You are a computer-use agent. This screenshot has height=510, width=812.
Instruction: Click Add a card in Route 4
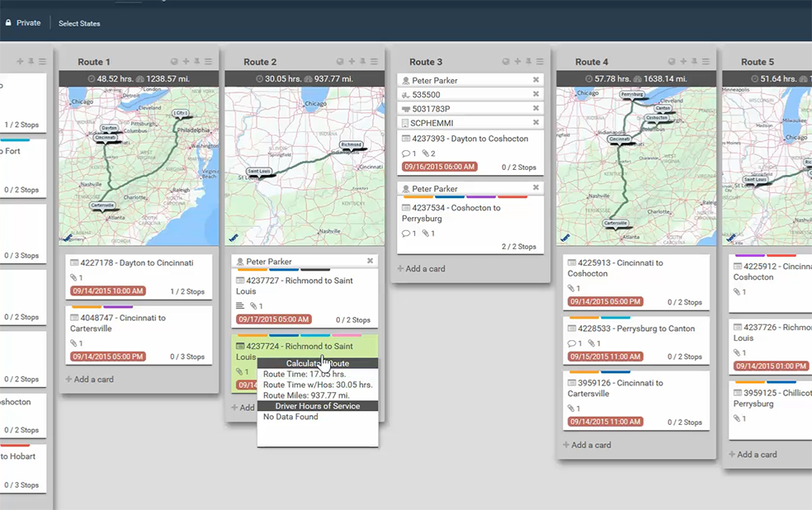[x=588, y=445]
